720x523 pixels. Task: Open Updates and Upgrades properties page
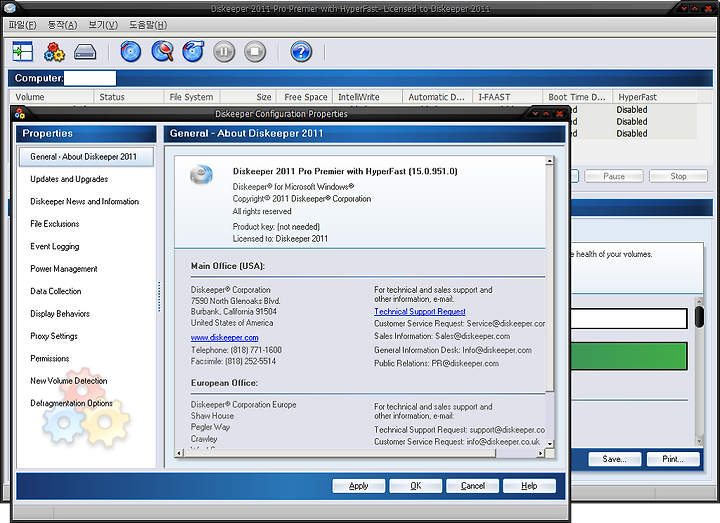coord(69,179)
